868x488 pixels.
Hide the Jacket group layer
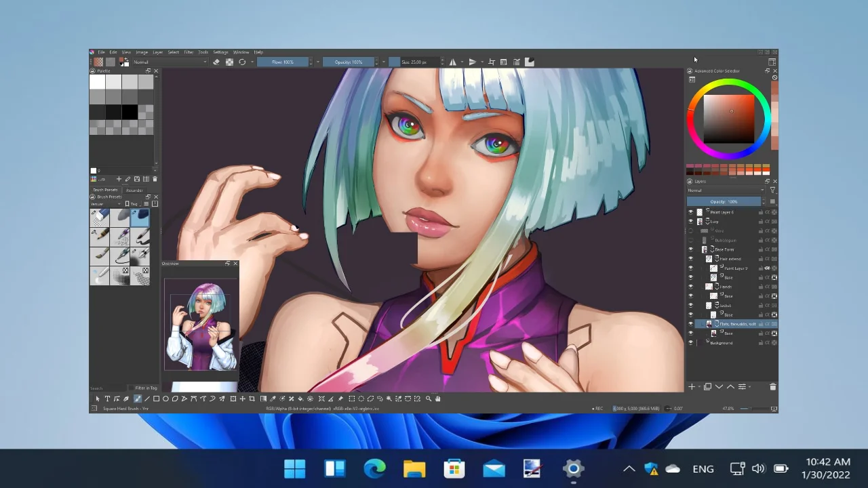coord(690,305)
